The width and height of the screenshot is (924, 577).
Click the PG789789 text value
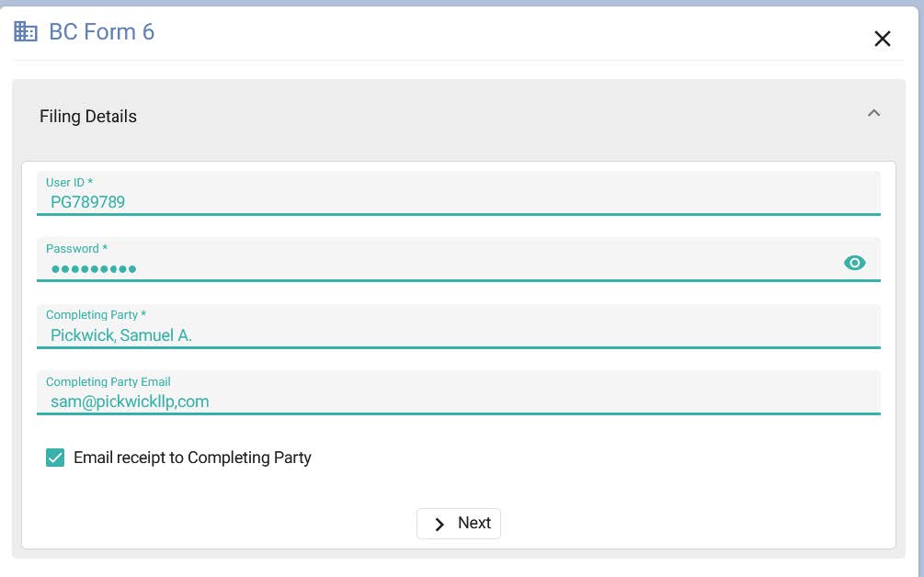click(88, 202)
